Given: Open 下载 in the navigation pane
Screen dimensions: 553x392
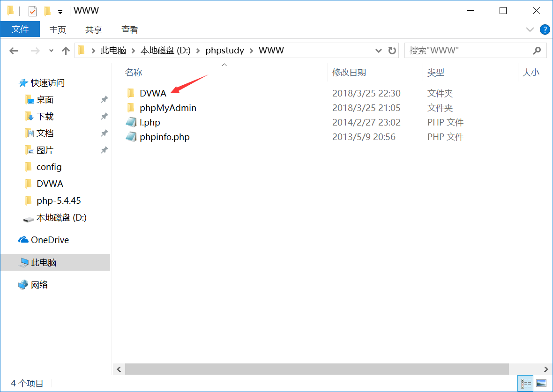Looking at the screenshot, I should point(45,116).
